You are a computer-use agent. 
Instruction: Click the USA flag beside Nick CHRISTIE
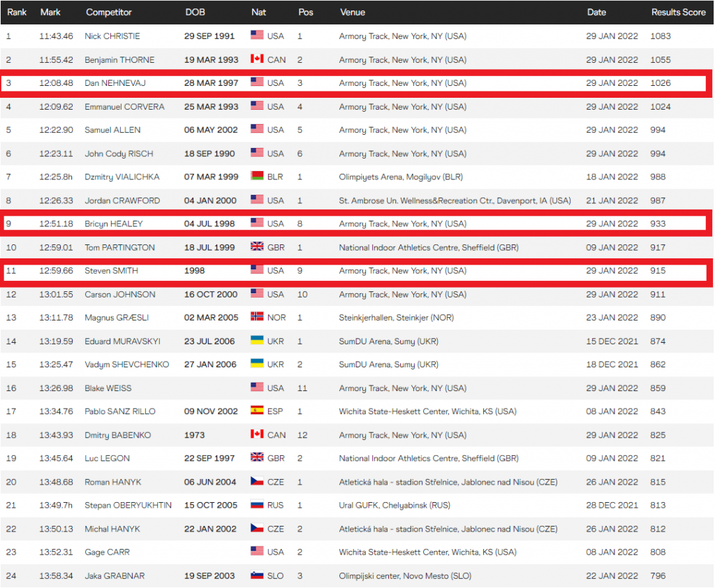coord(257,35)
